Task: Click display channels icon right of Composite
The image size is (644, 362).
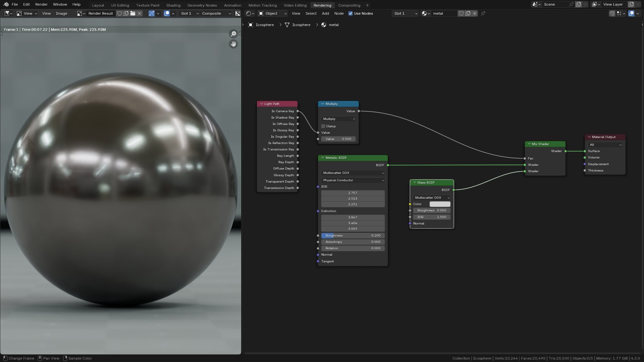Action: pyautogui.click(x=238, y=13)
